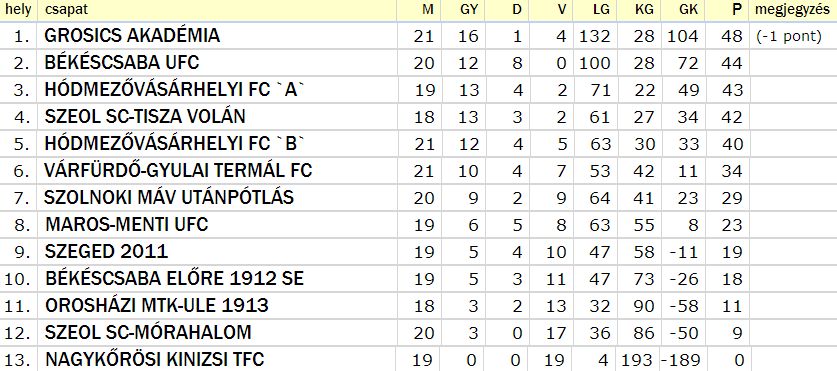
Task: Click SZOLNOKI MÁV UTÁNPÓTLÁS team name
Action: point(169,198)
